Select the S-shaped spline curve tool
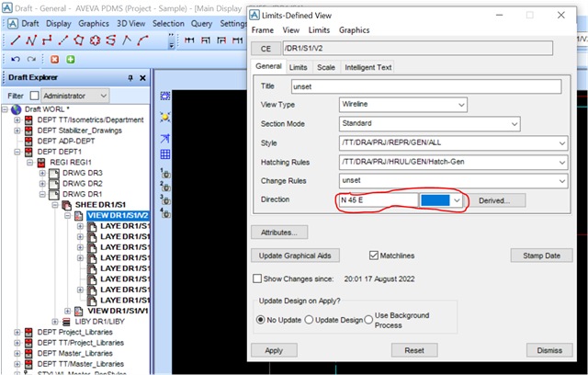Viewport: 588px width, 375px height. point(110,40)
